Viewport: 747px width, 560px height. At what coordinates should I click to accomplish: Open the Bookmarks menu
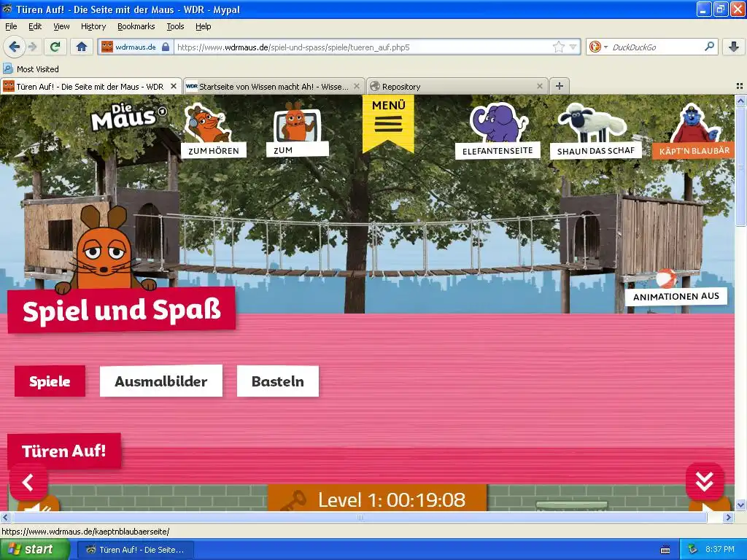coord(136,26)
